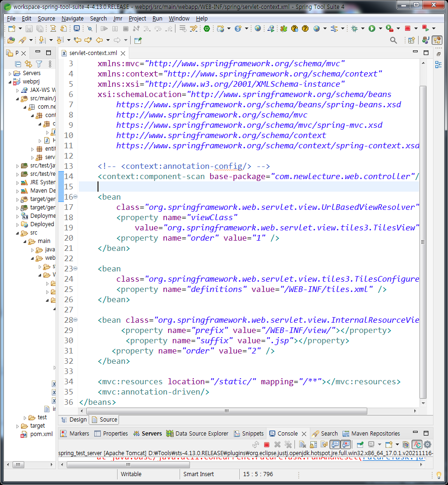Viewport: 448px width, 485px height.
Task: Open the Servers view tab
Action: point(147,434)
